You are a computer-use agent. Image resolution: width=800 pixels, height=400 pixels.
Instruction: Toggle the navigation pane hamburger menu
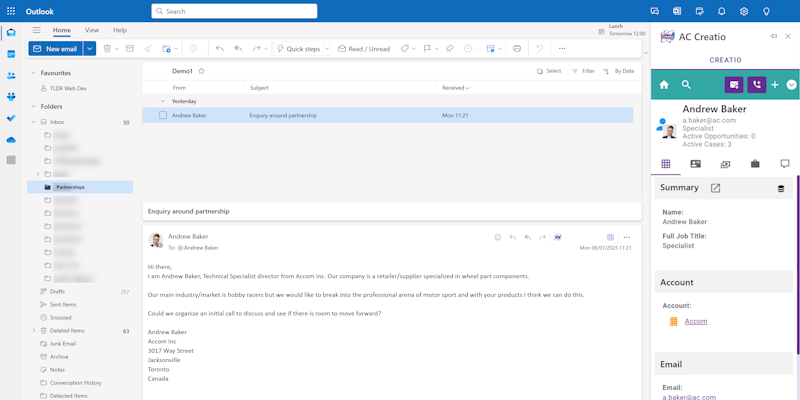36,30
